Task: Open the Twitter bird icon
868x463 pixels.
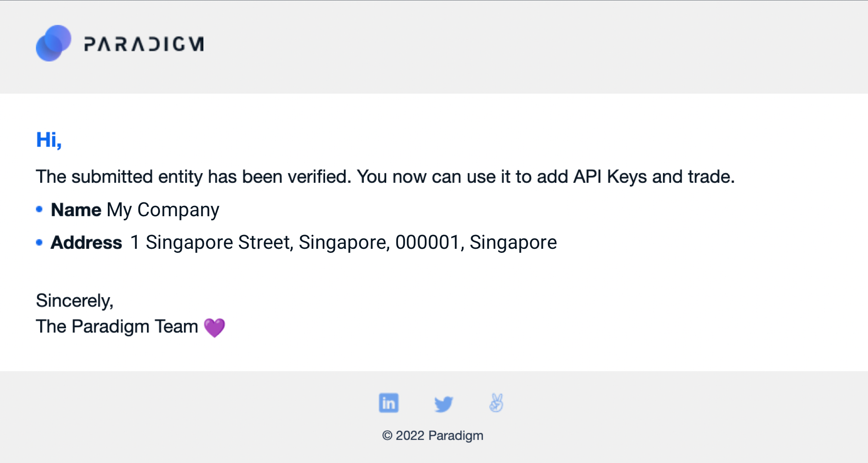Action: point(443,404)
